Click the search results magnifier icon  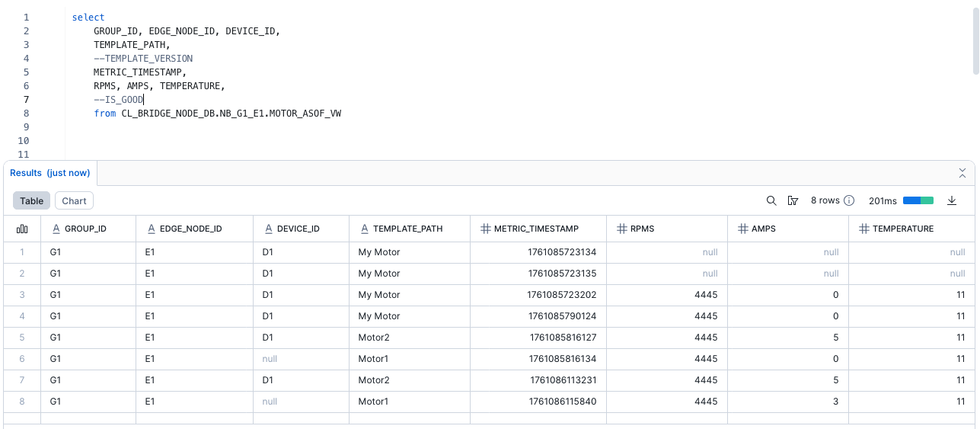pos(771,200)
